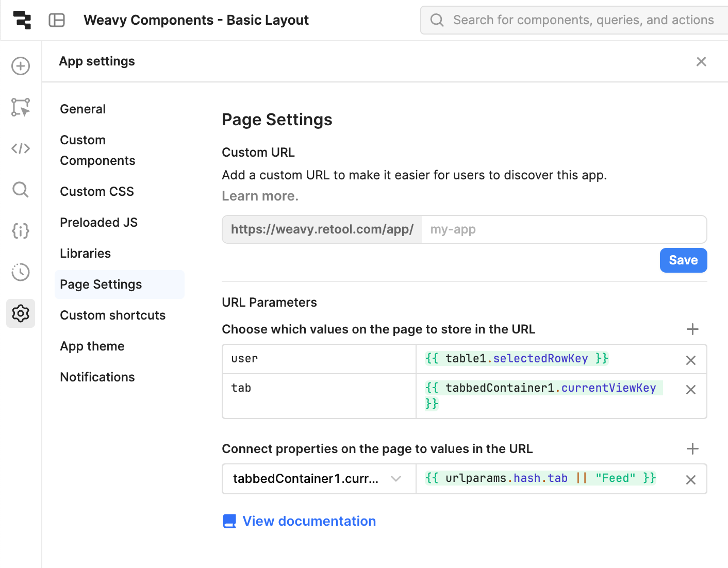This screenshot has width=728, height=568.
Task: Add a new URL parameter value
Action: tap(692, 329)
